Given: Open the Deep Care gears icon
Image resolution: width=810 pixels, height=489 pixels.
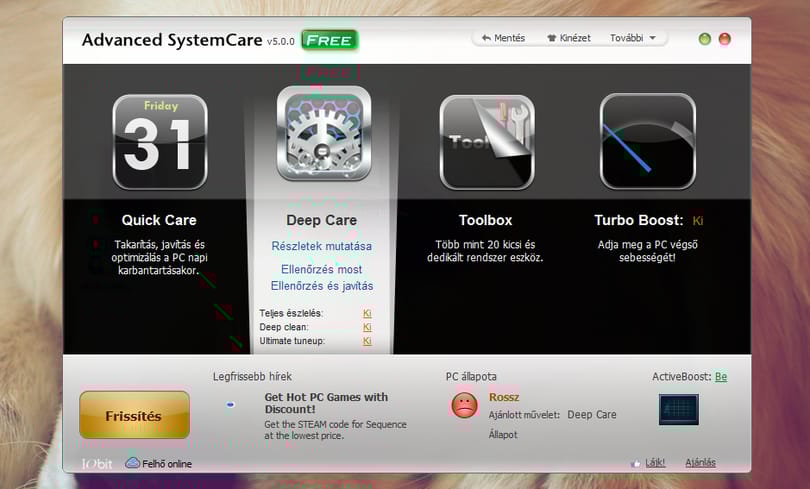Looking at the screenshot, I should tap(324, 133).
